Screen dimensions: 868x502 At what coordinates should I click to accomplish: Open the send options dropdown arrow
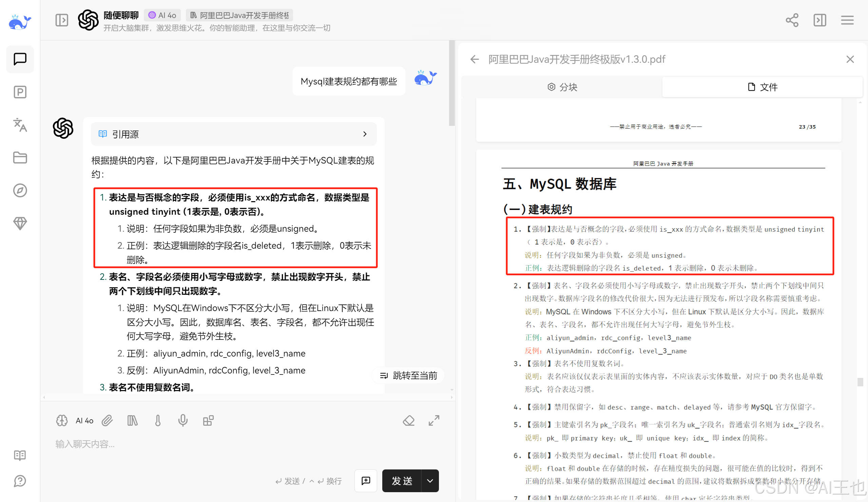430,480
